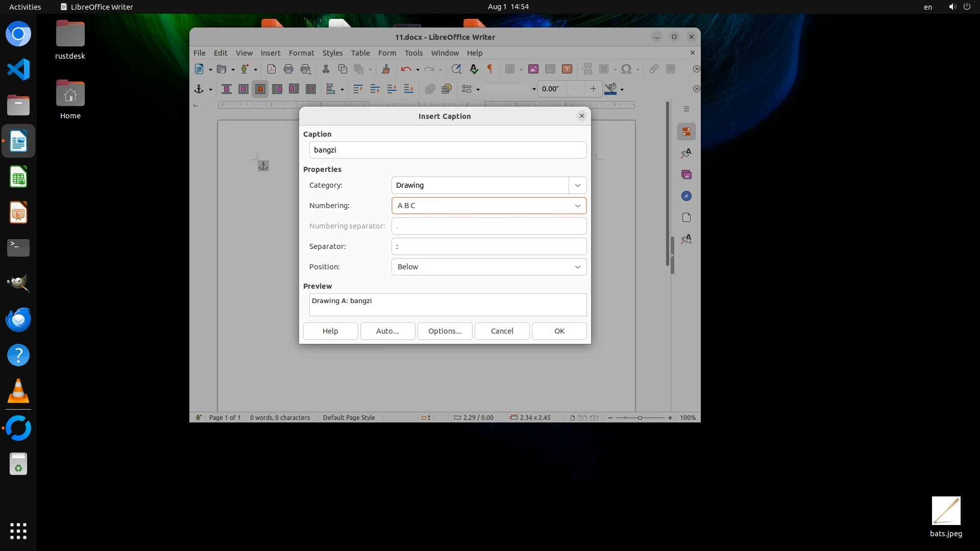Click the Export as PDF icon
This screenshot has width=980, height=551.
coord(272,69)
